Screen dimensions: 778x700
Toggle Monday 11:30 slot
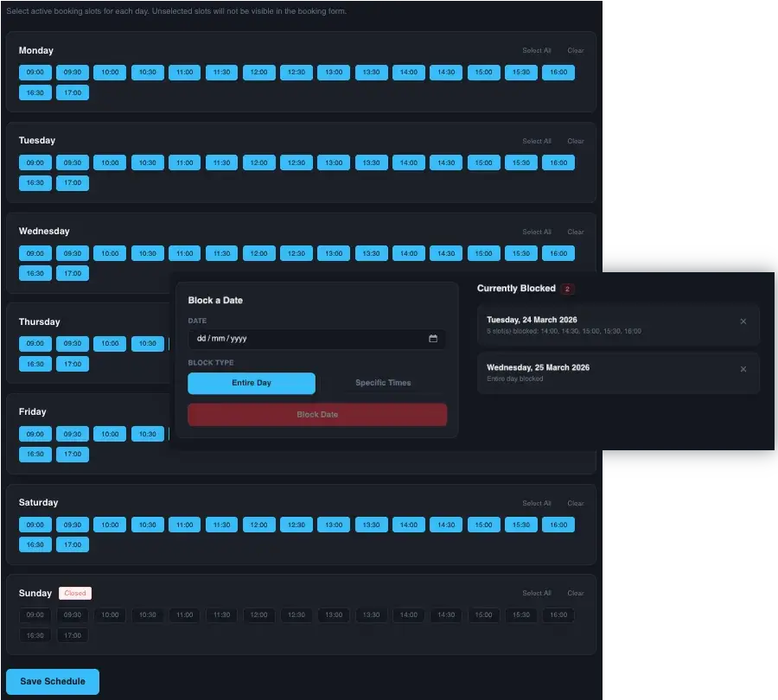point(222,73)
